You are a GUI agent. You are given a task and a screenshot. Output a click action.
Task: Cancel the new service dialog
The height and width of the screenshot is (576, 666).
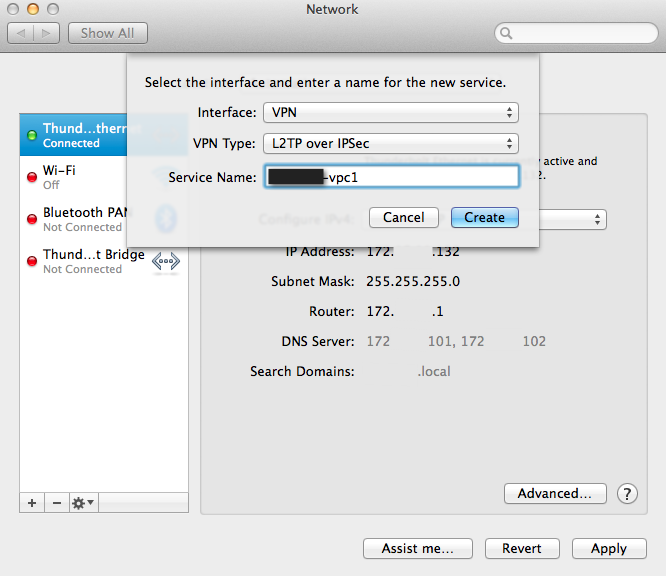403,217
